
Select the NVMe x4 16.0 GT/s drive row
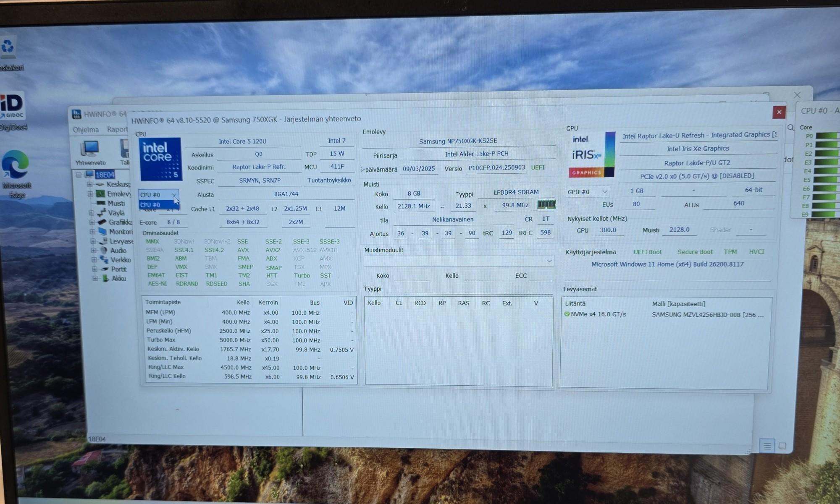click(x=666, y=314)
